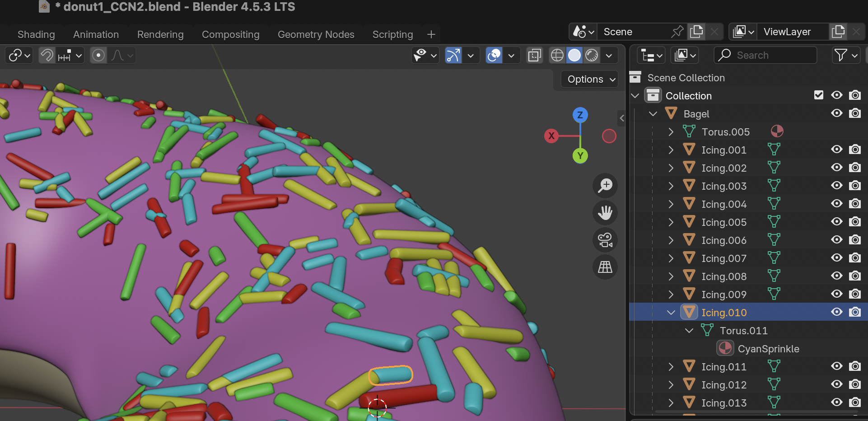Switch to the Geometry Nodes workspace tab
The image size is (868, 421).
[x=316, y=34]
